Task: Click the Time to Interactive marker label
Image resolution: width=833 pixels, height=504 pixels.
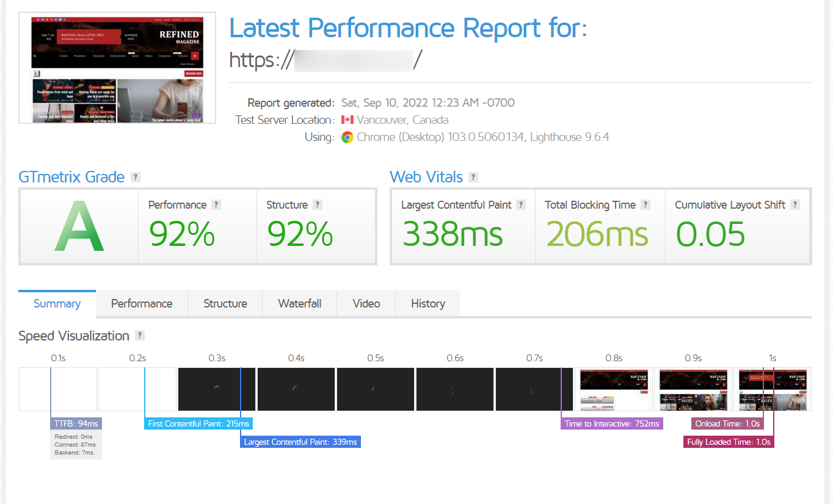Action: (612, 423)
